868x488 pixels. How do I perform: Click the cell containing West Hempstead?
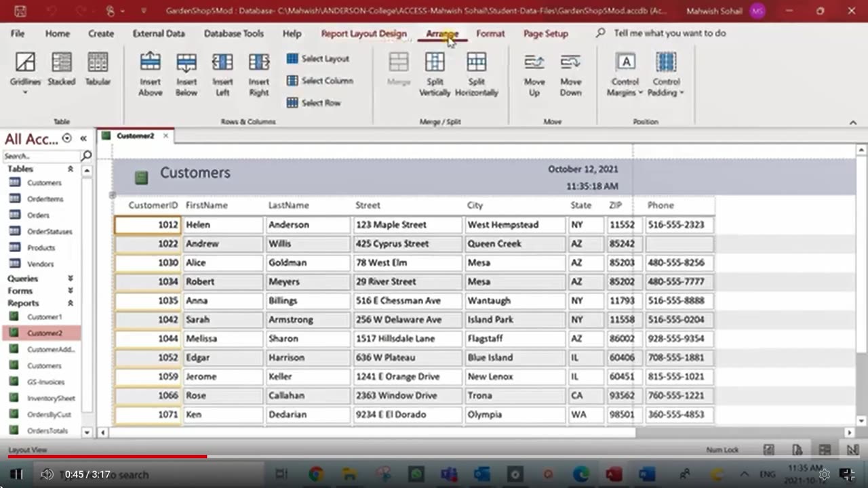[x=515, y=225]
